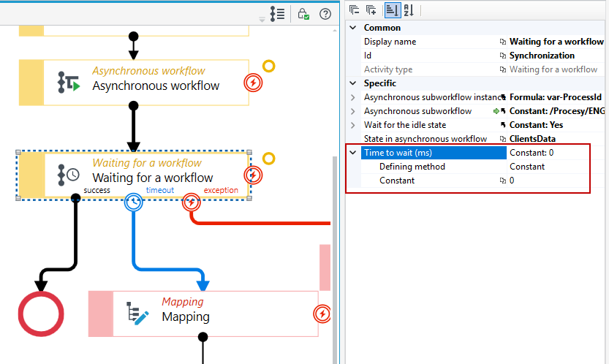This screenshot has width=609, height=364.
Task: Click the canvas vertical scrollbar thumb
Action: (335, 260)
